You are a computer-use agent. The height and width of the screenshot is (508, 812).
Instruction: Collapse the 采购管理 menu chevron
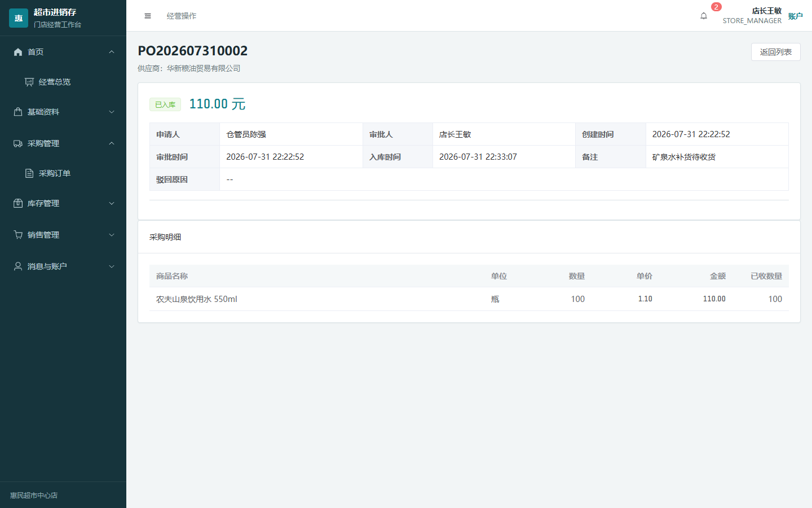tap(112, 143)
